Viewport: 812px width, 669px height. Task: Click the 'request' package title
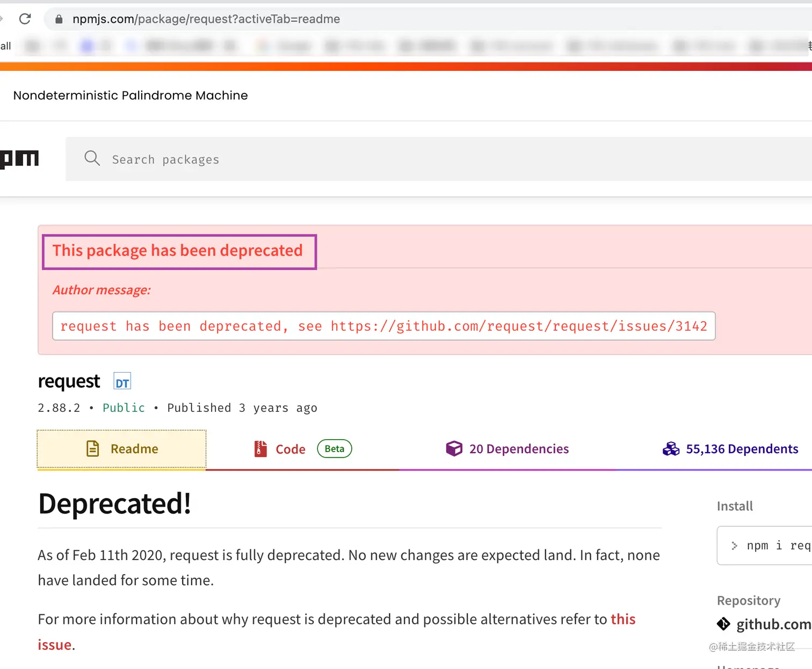coord(69,381)
